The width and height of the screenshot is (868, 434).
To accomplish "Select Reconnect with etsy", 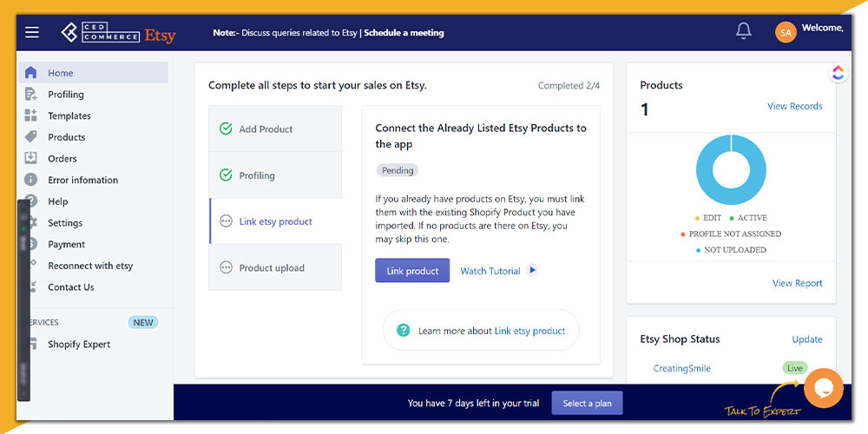I will click(x=90, y=266).
